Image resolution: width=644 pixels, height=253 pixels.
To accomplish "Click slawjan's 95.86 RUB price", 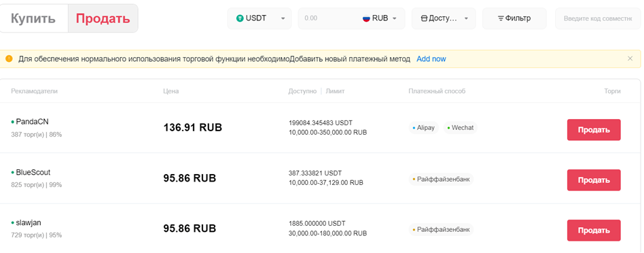I will click(190, 229).
